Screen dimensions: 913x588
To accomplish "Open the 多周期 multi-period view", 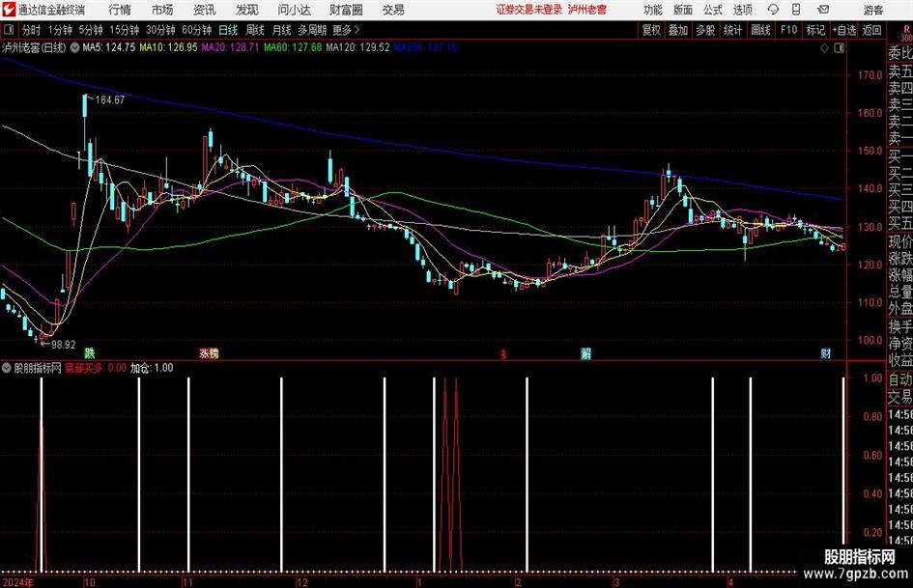I will pos(312,30).
